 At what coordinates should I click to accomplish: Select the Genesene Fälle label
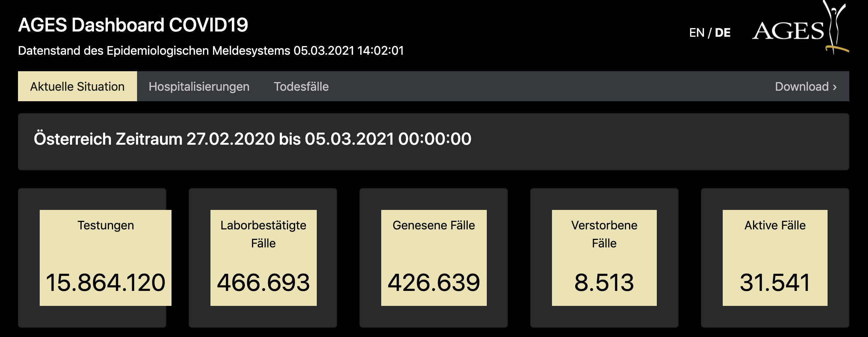434,225
